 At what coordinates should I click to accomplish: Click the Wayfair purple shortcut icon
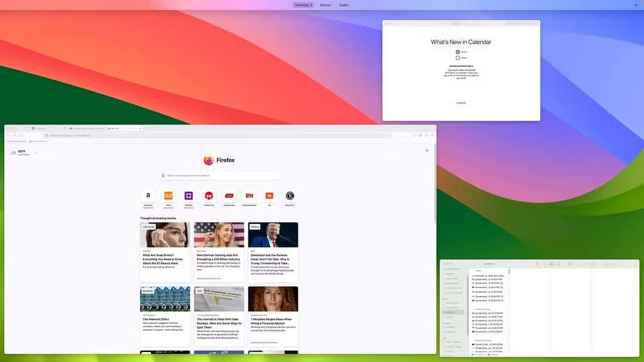188,196
